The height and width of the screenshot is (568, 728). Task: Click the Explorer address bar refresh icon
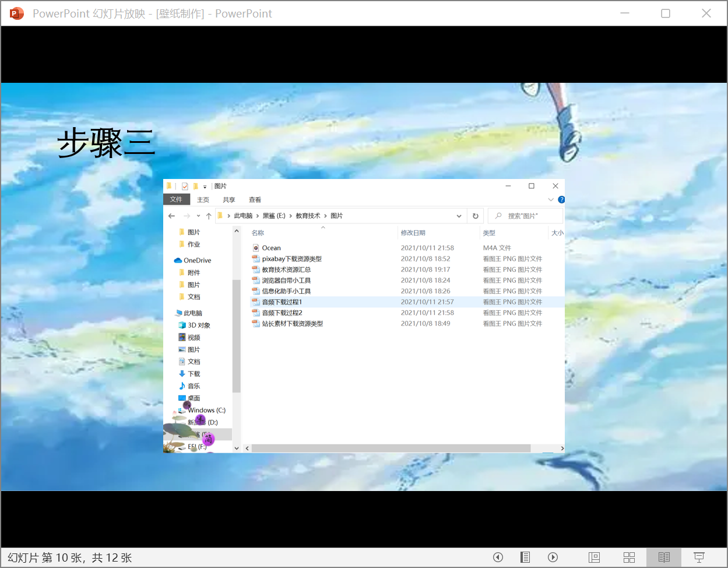point(476,216)
